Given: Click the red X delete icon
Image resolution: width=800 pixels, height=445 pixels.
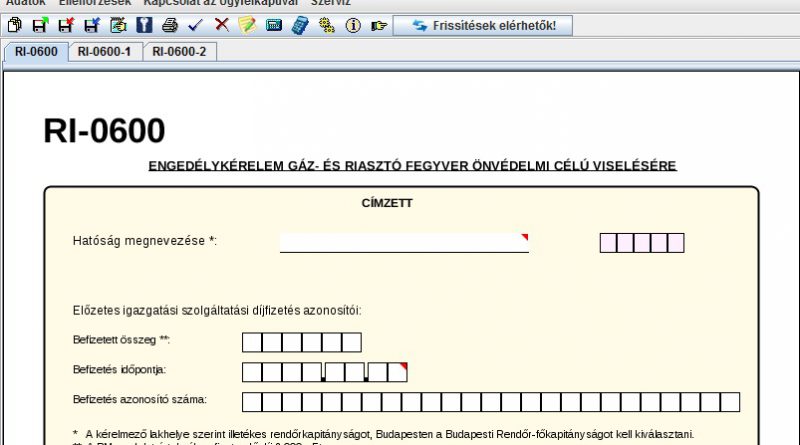Looking at the screenshot, I should [x=222, y=25].
